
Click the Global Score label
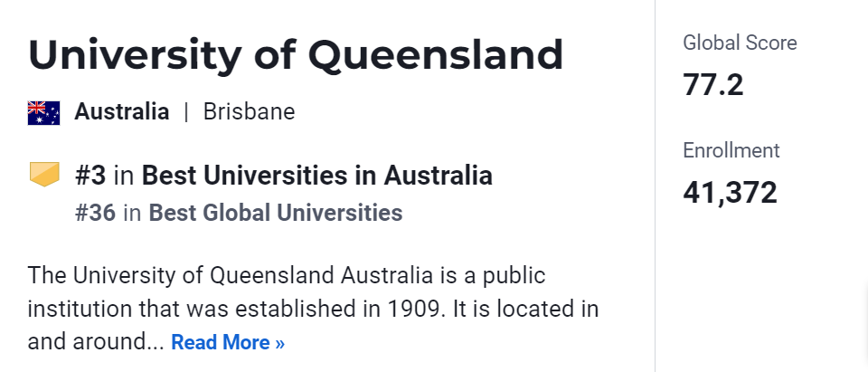(x=740, y=43)
